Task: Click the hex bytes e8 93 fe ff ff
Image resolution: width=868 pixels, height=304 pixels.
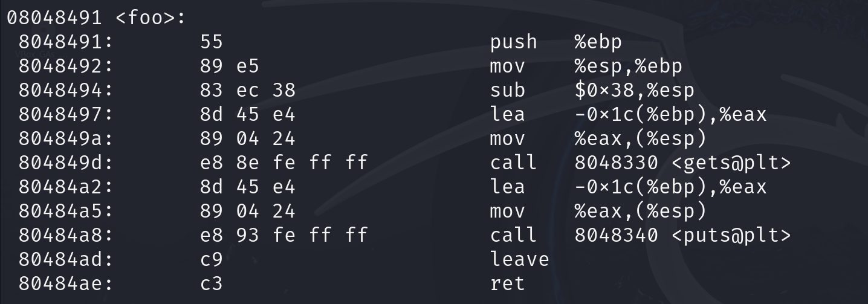Action: (283, 235)
